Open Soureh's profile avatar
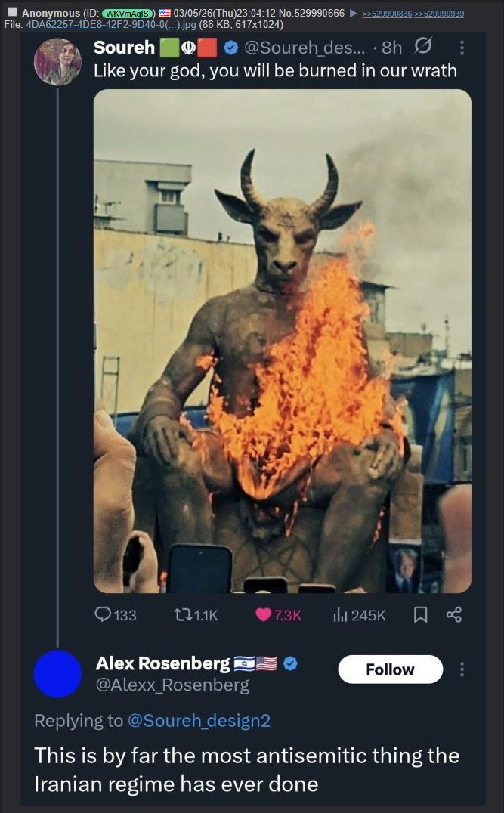Viewport: 504px width, 813px height. pyautogui.click(x=57, y=61)
